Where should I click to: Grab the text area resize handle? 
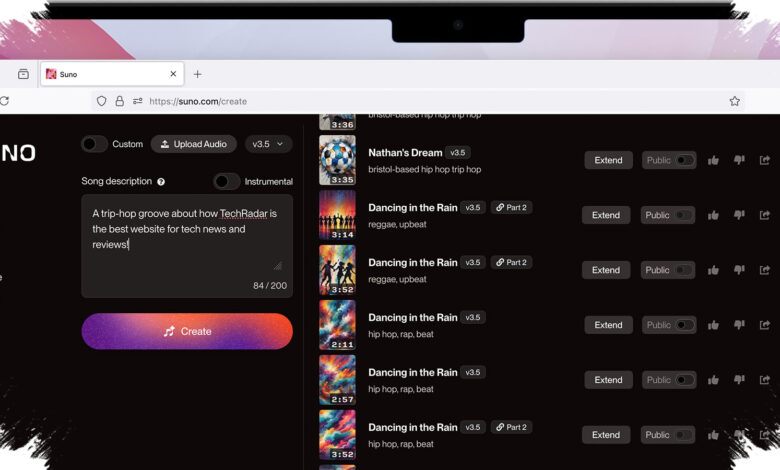[278, 266]
